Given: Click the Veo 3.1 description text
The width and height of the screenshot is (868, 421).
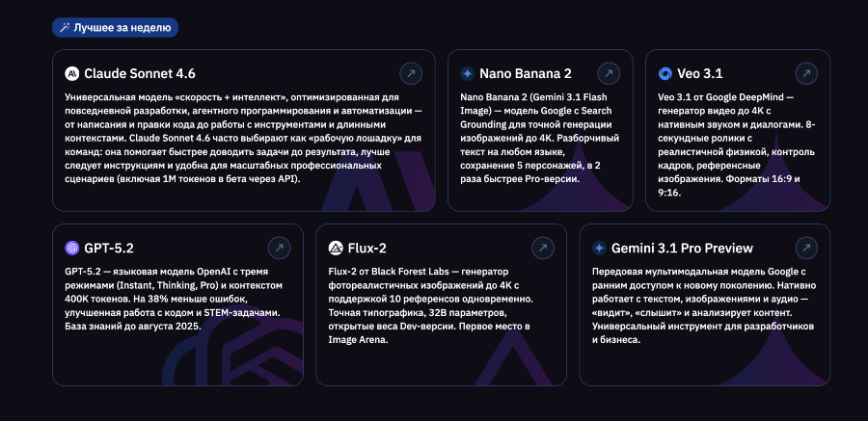Looking at the screenshot, I should point(737,145).
